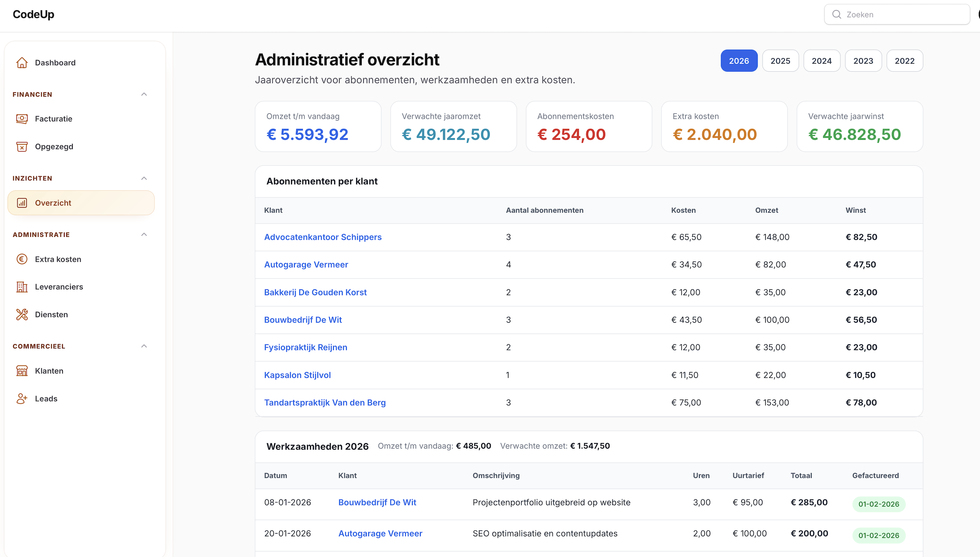Click the Extra kosten euro icon

(22, 259)
